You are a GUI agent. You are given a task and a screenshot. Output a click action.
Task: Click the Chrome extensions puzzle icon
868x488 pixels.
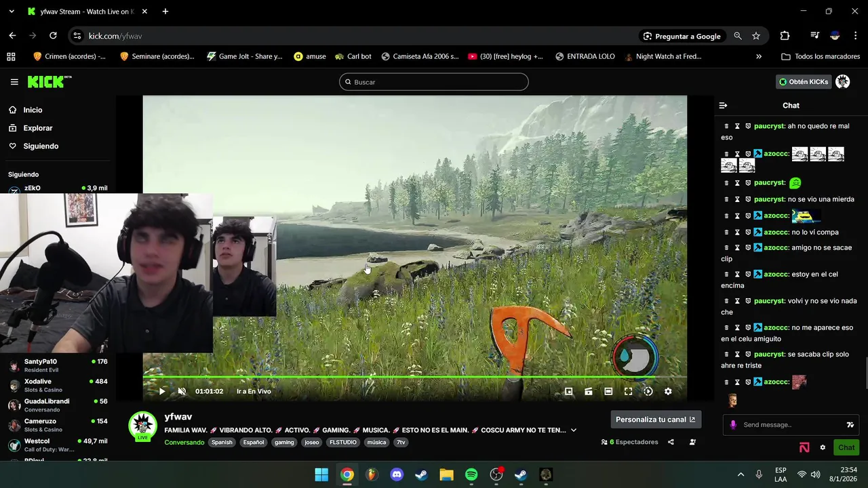pos(785,36)
